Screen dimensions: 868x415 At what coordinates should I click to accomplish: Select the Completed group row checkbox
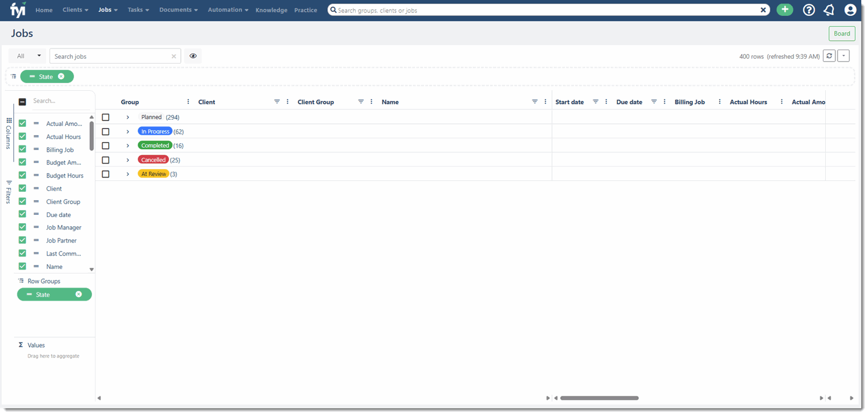105,145
